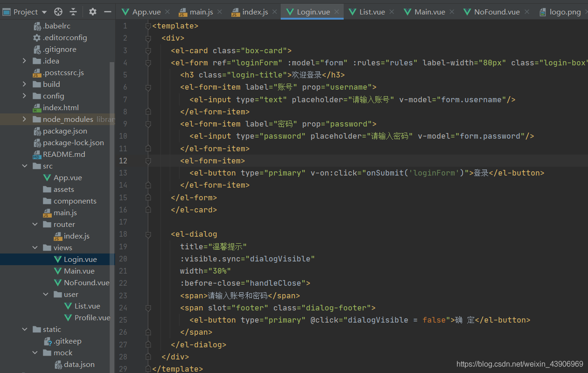Close the List.vue tab
The height and width of the screenshot is (373, 588).
click(392, 12)
